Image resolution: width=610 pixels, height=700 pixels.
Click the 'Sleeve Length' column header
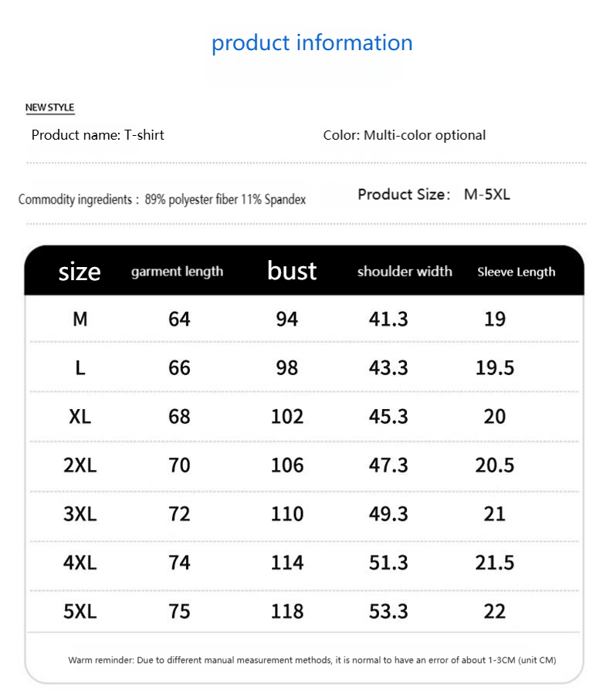click(517, 272)
